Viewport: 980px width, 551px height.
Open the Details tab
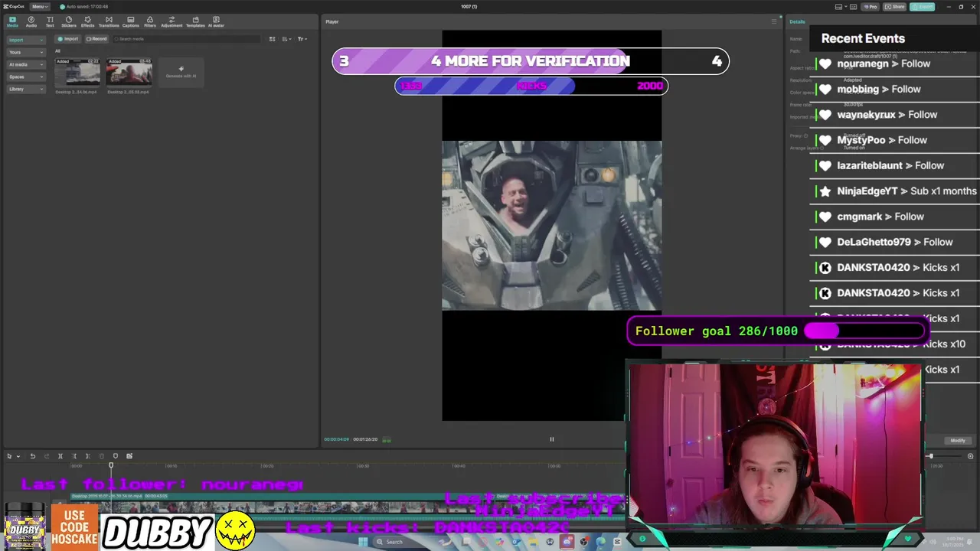(797, 21)
